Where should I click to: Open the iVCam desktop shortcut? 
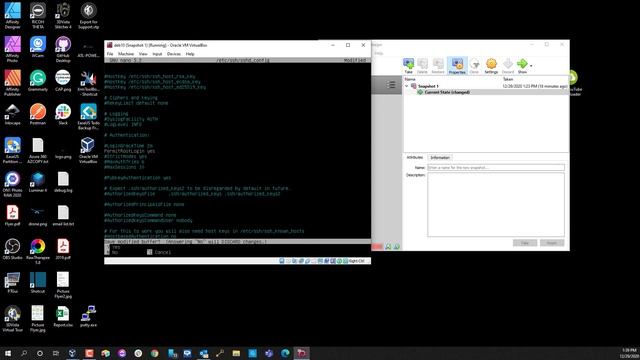[38, 47]
